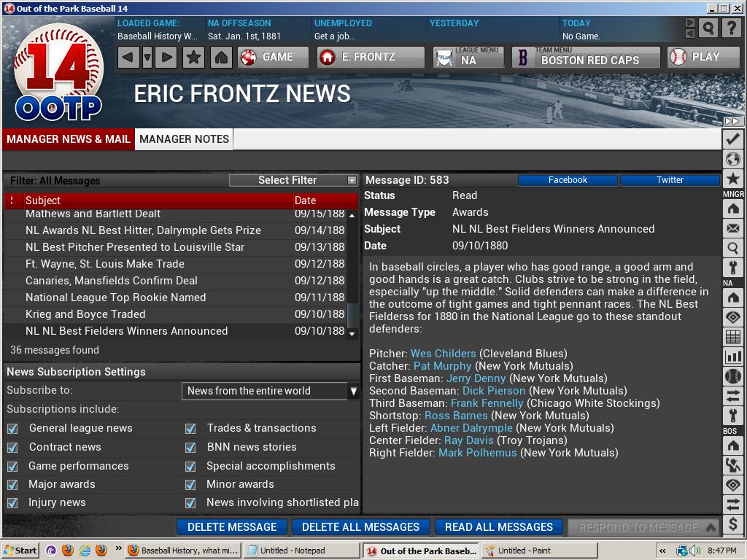Viewport: 747px width, 560px height.
Task: Open the standings table icon under NA
Action: 732,337
